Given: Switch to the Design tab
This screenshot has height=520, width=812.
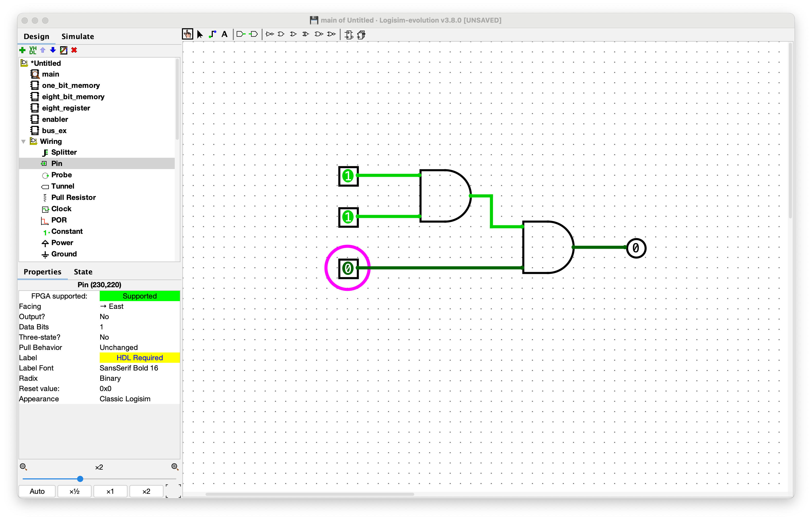Looking at the screenshot, I should click(x=36, y=36).
